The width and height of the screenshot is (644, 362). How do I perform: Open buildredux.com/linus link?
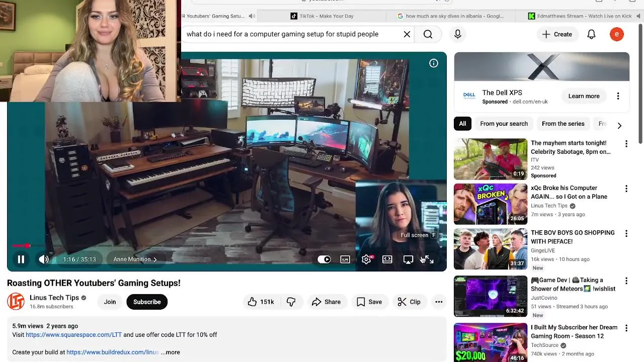coord(113,352)
